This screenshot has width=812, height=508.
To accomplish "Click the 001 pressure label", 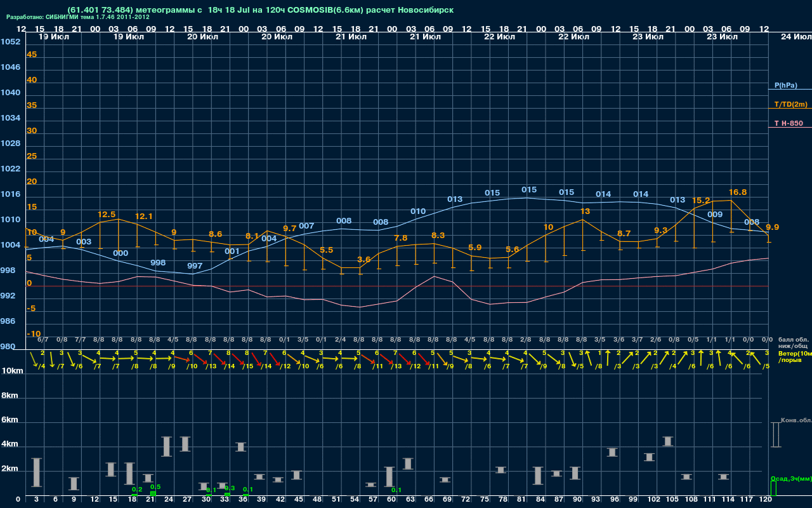I will (x=232, y=251).
